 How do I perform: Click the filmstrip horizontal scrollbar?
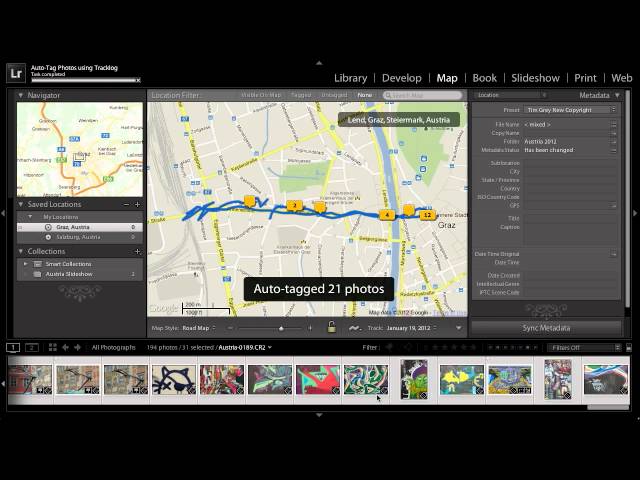point(608,407)
